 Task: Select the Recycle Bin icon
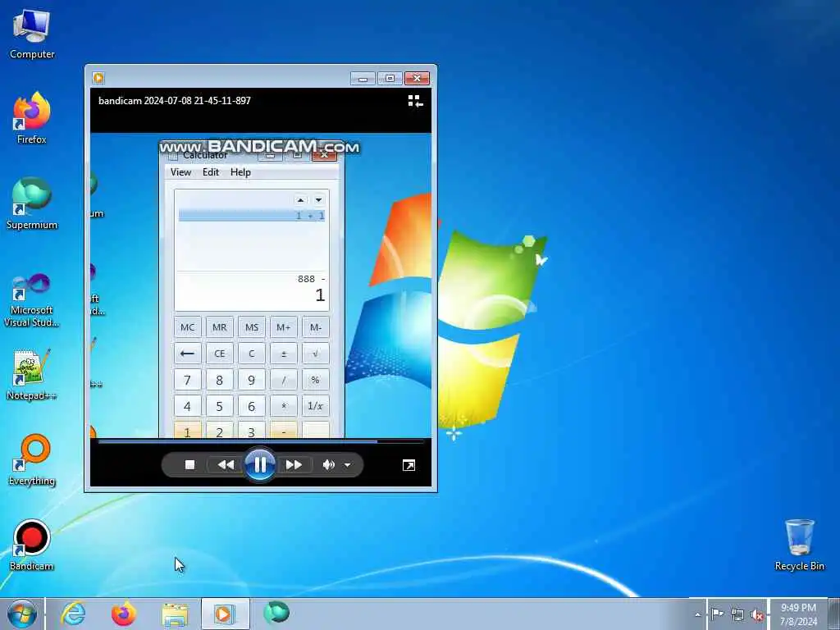tap(799, 545)
